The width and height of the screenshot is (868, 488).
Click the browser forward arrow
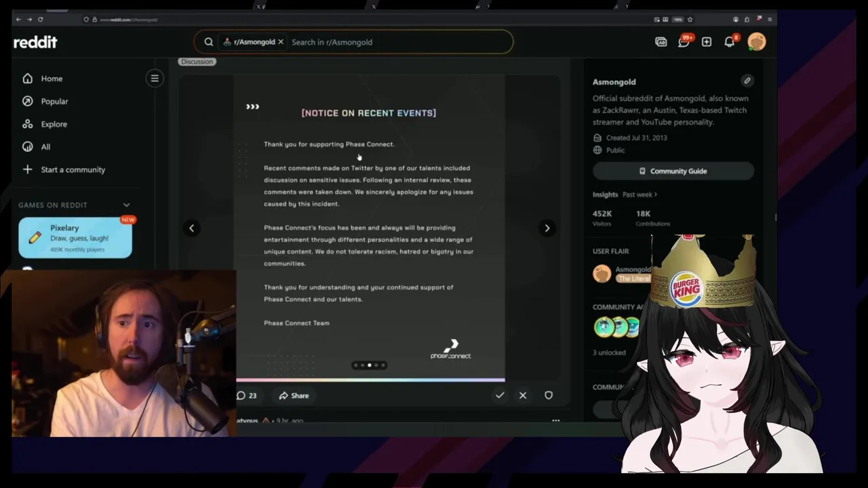(29, 20)
